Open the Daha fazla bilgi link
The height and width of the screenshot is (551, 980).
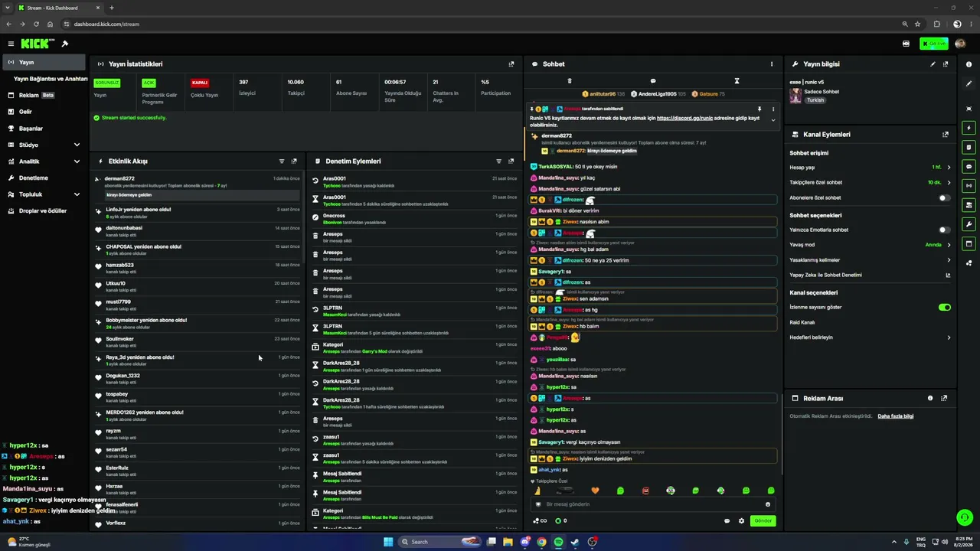coord(895,416)
